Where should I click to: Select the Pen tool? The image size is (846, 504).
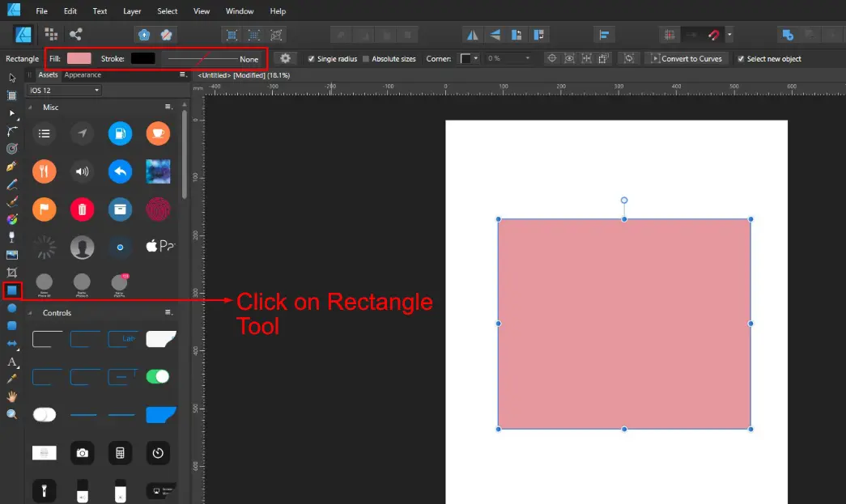pos(12,167)
